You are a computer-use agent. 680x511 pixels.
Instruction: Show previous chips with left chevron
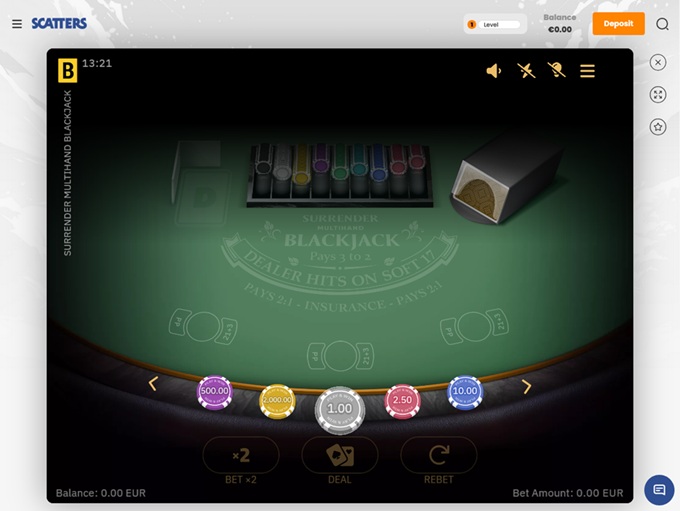(x=153, y=383)
